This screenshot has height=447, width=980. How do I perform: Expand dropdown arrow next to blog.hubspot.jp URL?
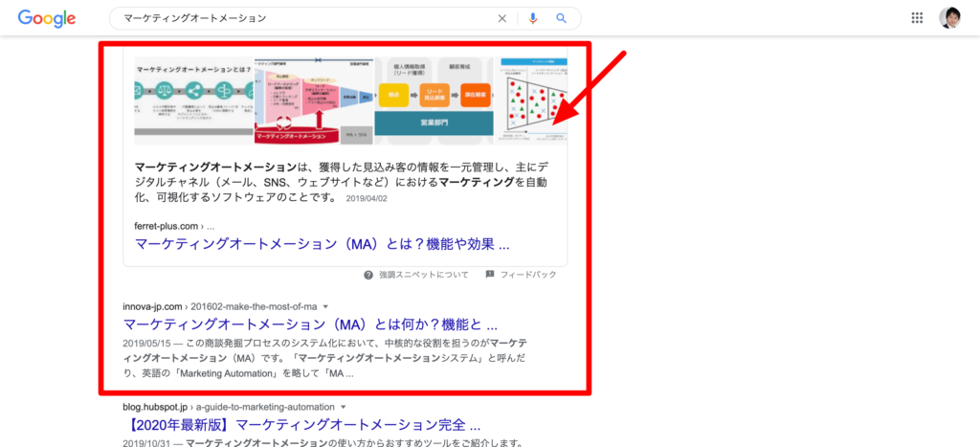click(x=342, y=407)
